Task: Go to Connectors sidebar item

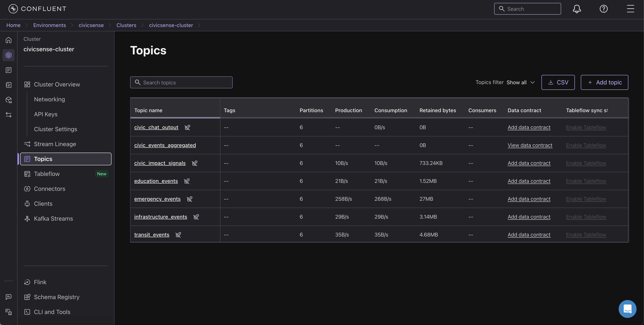Action: pyautogui.click(x=49, y=189)
